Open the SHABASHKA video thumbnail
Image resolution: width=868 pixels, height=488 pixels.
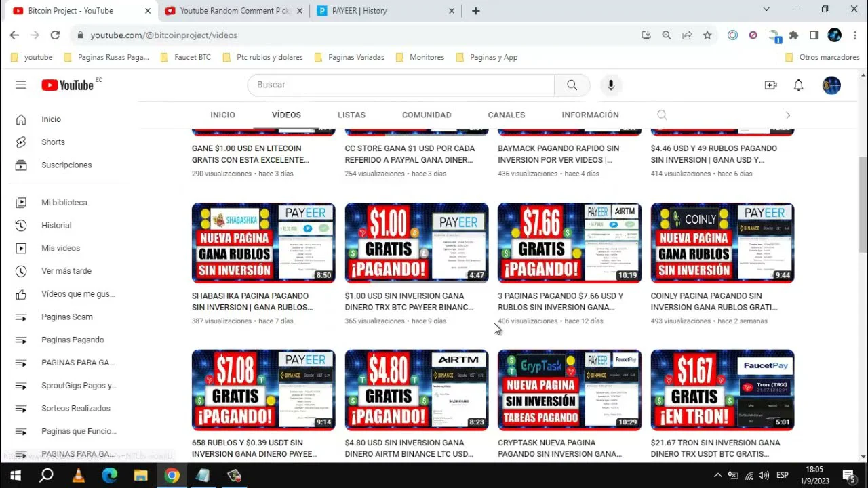263,242
